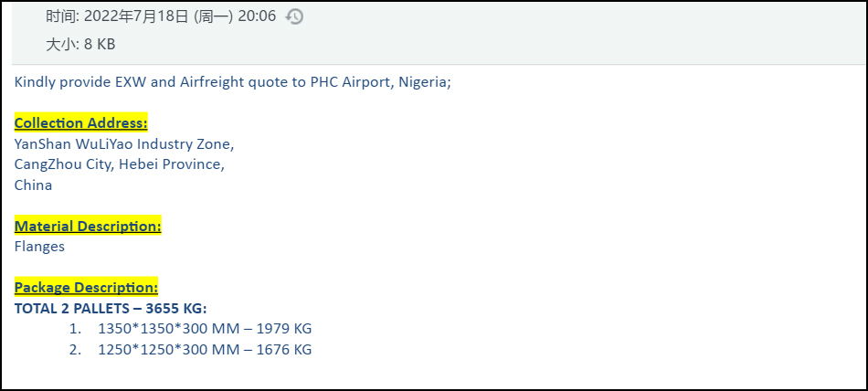Viewport: 868px width, 391px height.
Task: Click the '1979 KG' pallet weight
Action: [x=284, y=328]
